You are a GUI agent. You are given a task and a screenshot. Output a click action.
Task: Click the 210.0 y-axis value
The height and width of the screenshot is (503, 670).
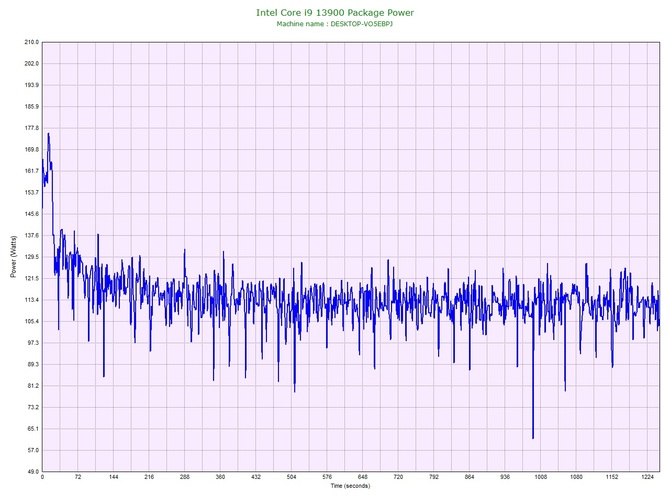pyautogui.click(x=32, y=42)
